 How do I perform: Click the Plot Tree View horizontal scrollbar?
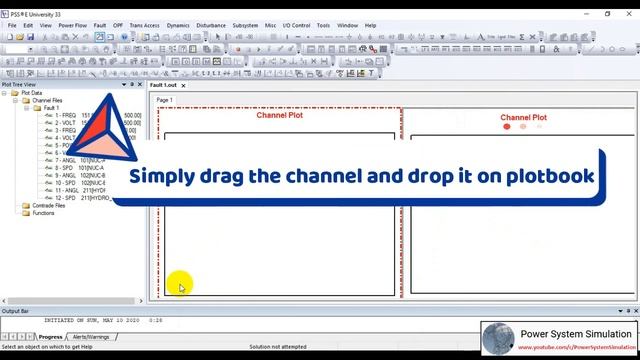[71, 301]
